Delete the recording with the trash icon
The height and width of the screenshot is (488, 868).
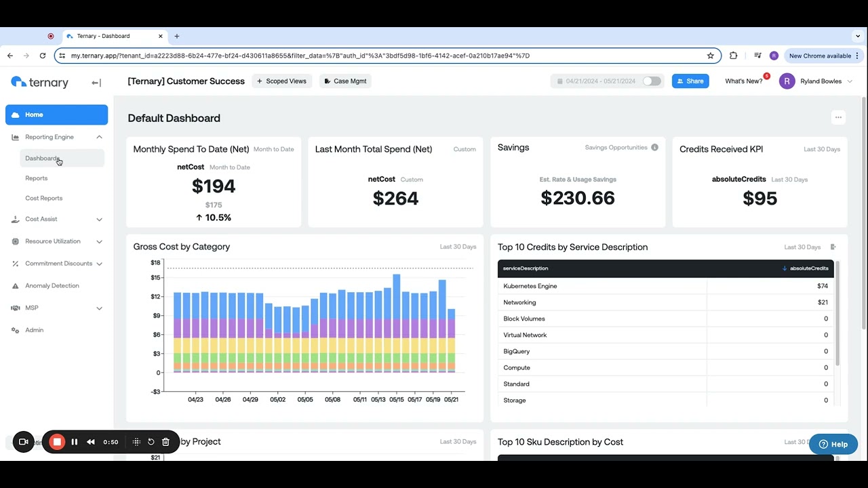click(x=165, y=442)
